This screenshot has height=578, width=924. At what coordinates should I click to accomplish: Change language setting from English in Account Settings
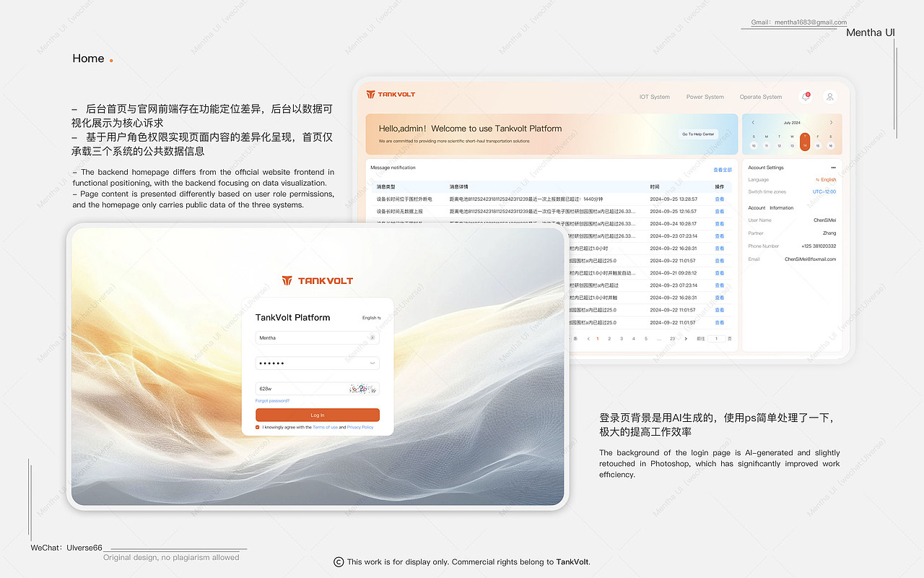pyautogui.click(x=826, y=180)
